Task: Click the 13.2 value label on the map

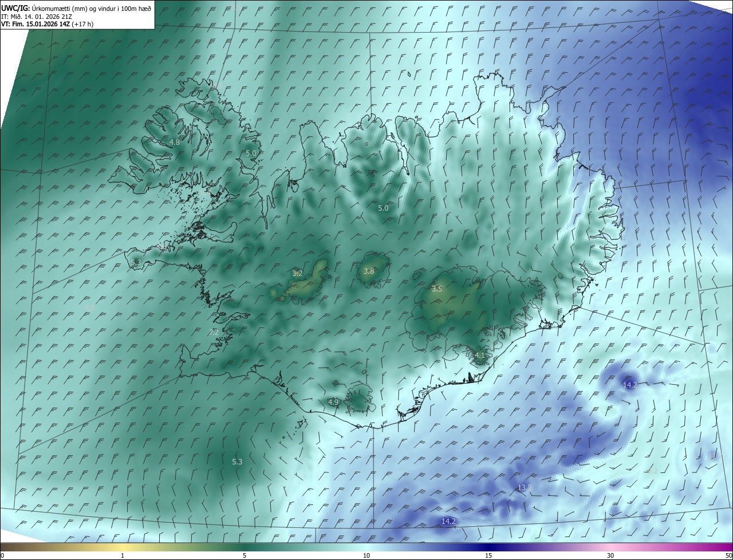Action: click(x=525, y=488)
